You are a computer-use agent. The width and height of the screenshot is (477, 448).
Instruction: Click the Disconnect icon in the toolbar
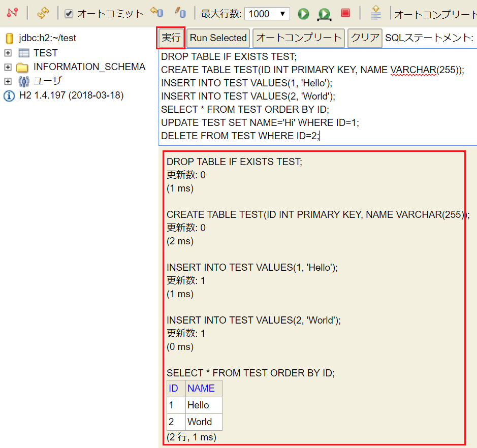point(13,13)
